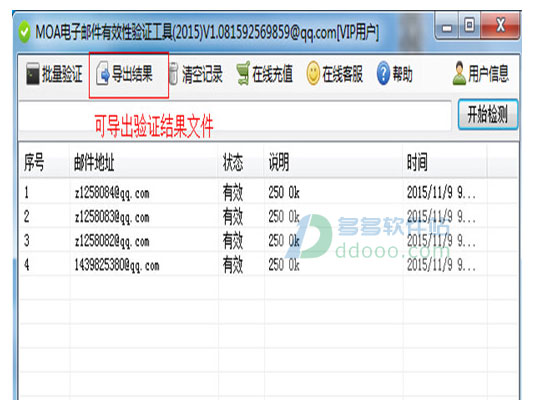Click the green checkmark app icon
The height and width of the screenshot is (414, 545).
[x=24, y=32]
